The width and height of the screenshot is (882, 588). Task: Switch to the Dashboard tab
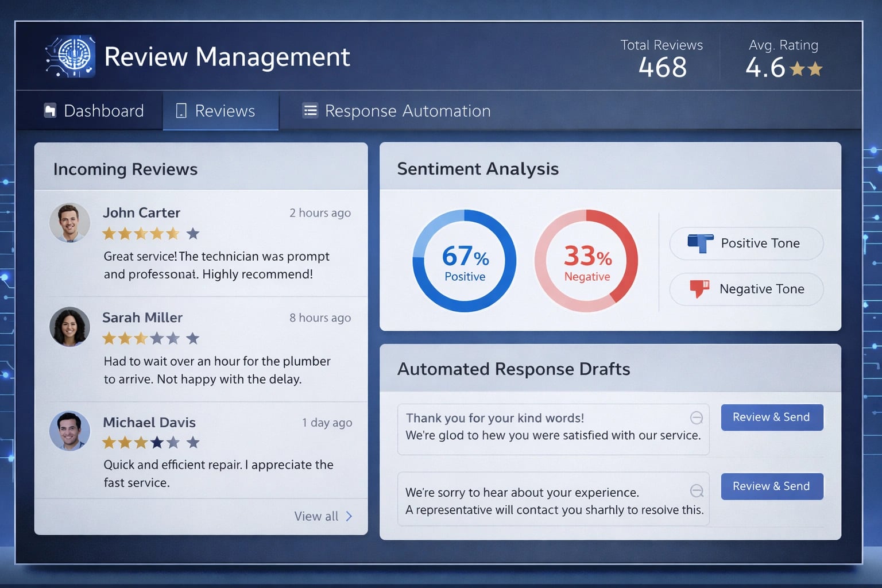(x=95, y=110)
